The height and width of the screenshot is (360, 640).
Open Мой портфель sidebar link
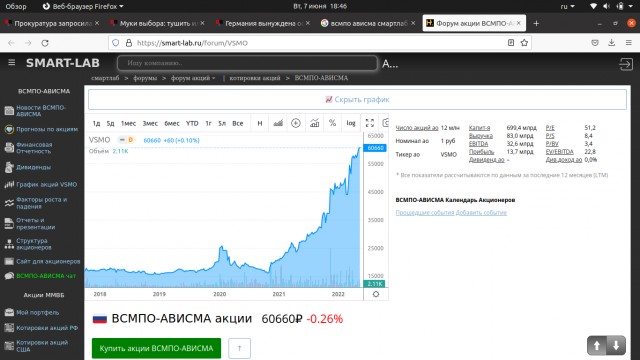pyautogui.click(x=38, y=313)
